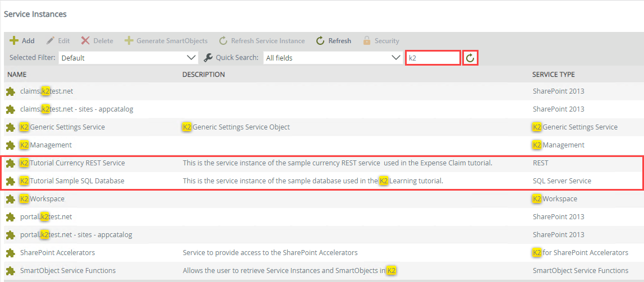
Task: Click SharePoint 2013 type for portal.k2test.net
Action: click(558, 217)
